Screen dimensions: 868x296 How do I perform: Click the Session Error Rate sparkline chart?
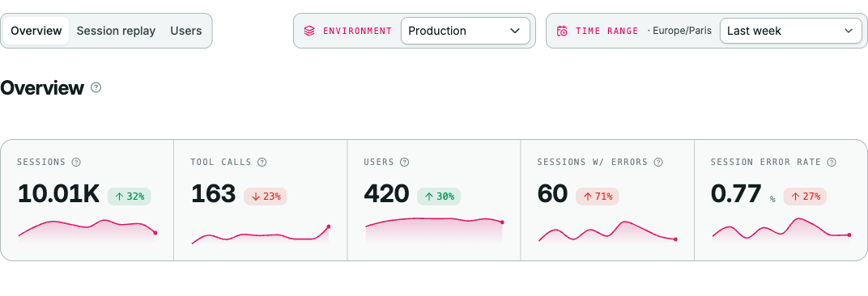tap(781, 230)
